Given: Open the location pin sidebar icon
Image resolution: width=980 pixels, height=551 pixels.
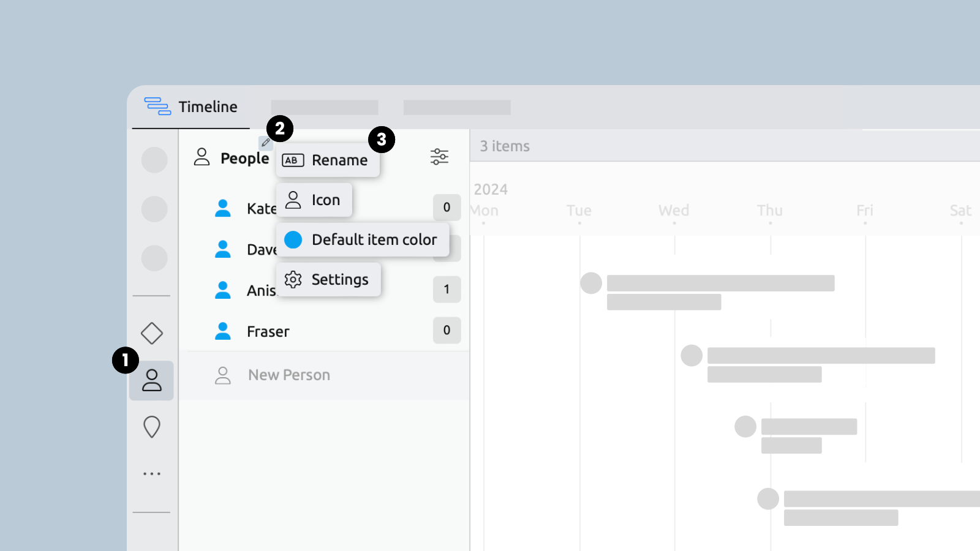Looking at the screenshot, I should [151, 427].
